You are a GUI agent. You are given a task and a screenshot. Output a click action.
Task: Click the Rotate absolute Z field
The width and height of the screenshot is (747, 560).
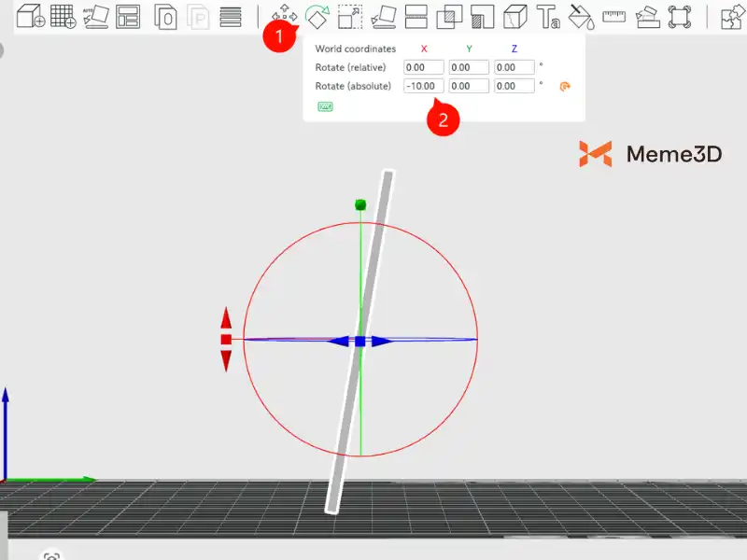click(x=514, y=86)
